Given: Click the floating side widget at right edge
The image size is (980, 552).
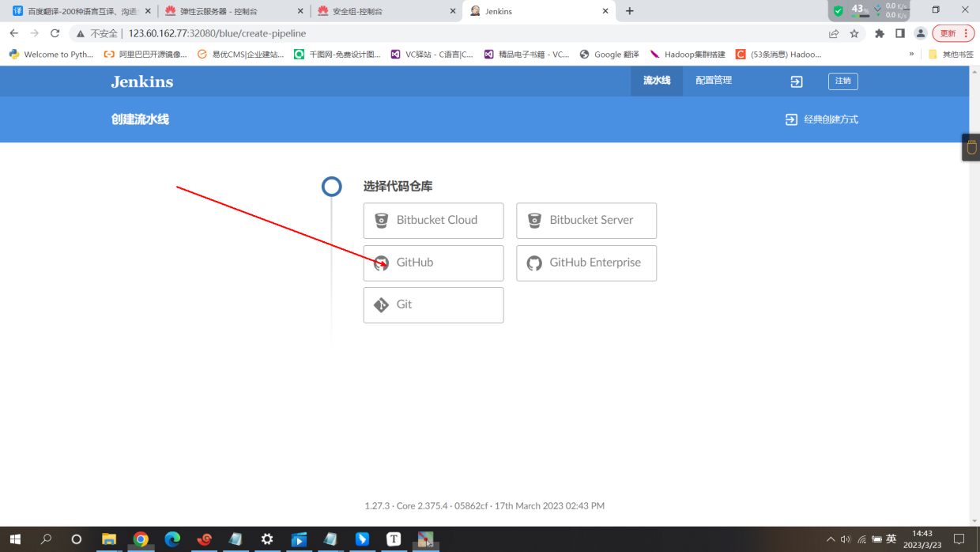Looking at the screenshot, I should point(971,147).
